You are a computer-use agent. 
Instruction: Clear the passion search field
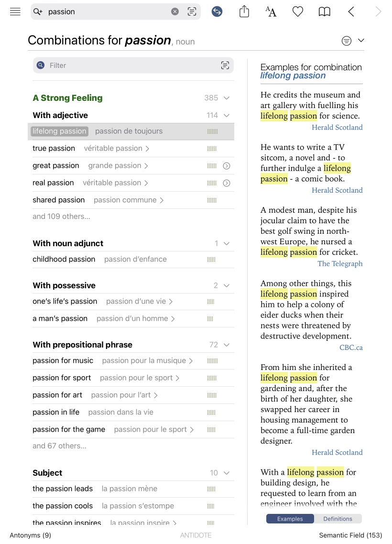(175, 12)
